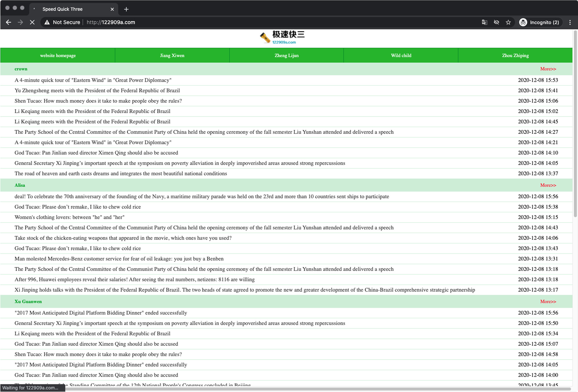
Task: Open Chrome three-dot menu
Action: coord(570,22)
